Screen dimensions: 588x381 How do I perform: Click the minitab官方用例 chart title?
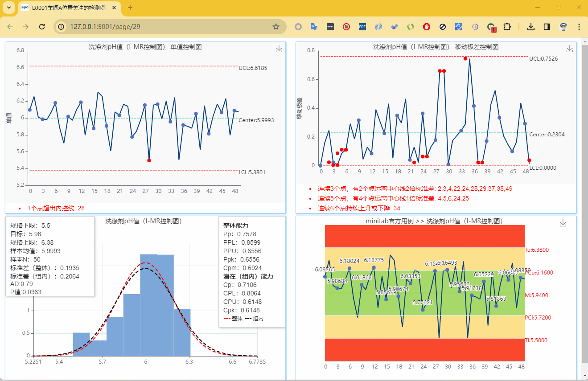[434, 221]
